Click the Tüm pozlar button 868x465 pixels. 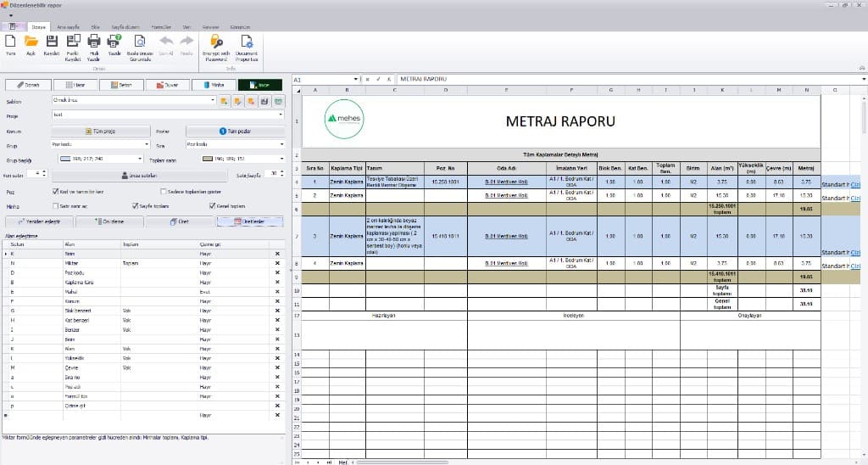click(236, 132)
